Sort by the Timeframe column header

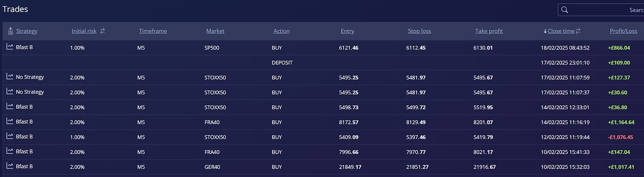[x=153, y=31]
